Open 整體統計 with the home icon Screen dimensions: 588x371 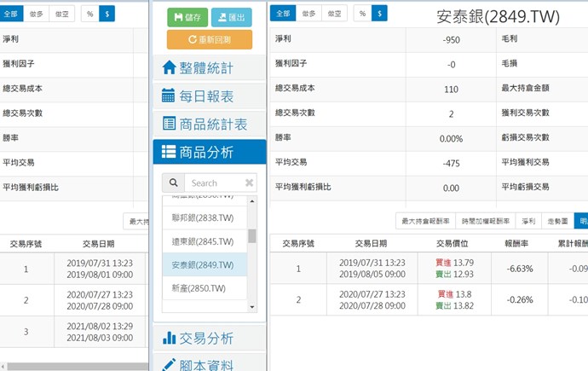click(x=210, y=68)
